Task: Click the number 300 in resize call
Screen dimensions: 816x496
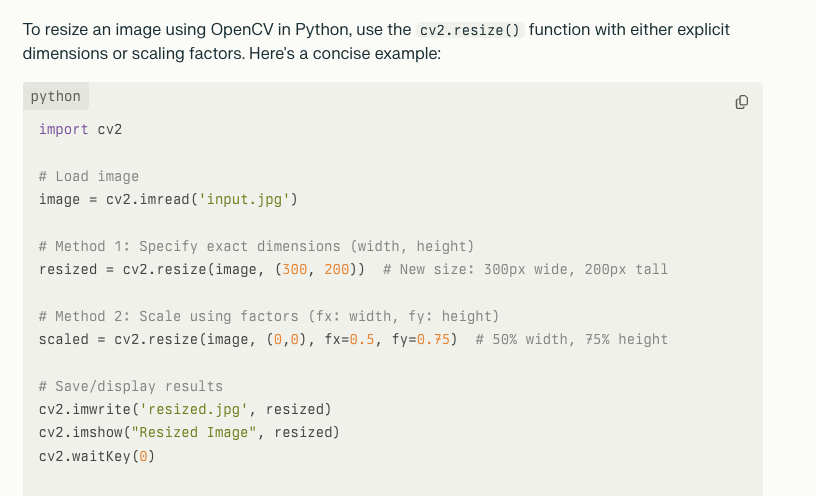Action: click(x=295, y=269)
